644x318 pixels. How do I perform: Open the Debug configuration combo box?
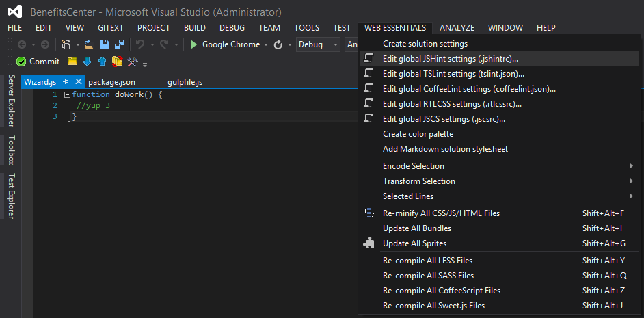(318, 44)
